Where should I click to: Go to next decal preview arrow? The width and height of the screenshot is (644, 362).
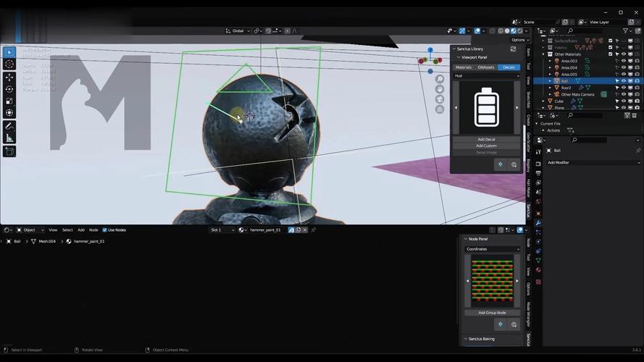coord(517,108)
